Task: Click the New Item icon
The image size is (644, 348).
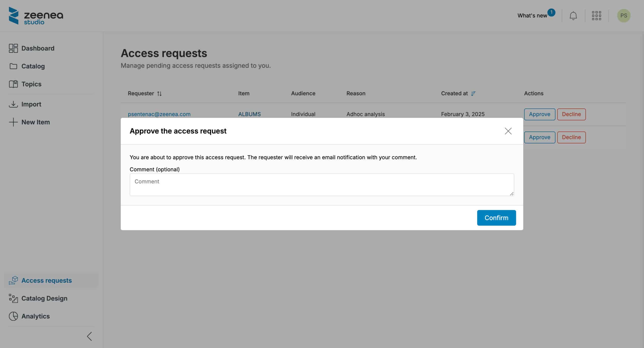Action: [x=13, y=122]
